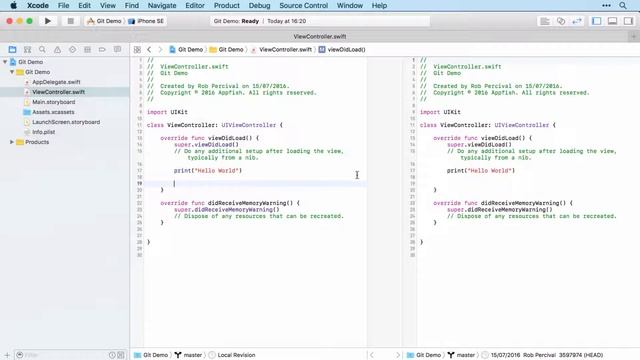Open the menu bar overflow dots
The height and width of the screenshot is (360, 640).
[x=606, y=5]
